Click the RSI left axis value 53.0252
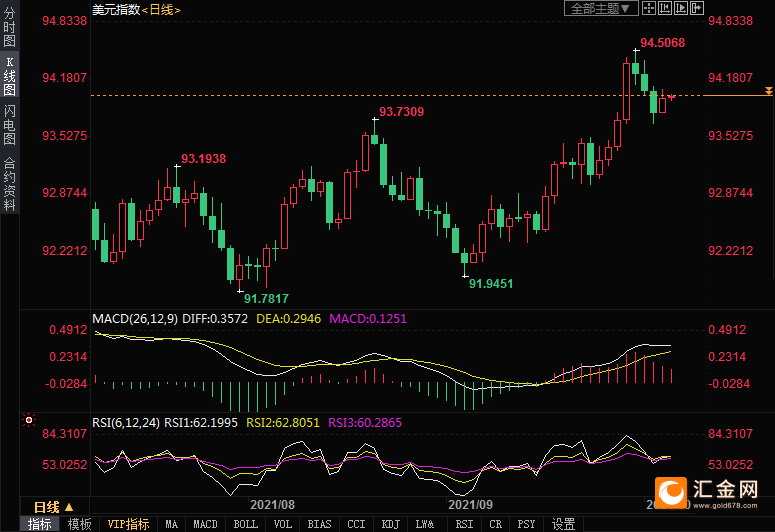This screenshot has width=775, height=532. pyautogui.click(x=64, y=465)
